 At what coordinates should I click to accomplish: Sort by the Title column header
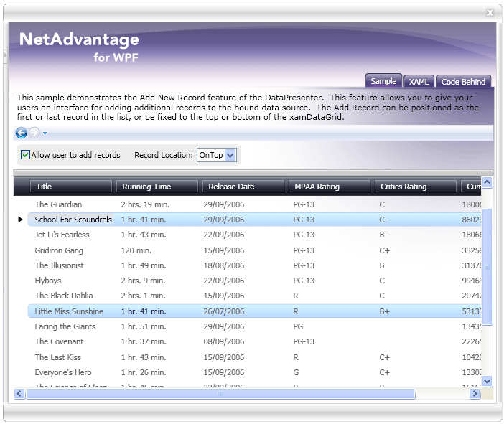[x=71, y=187]
